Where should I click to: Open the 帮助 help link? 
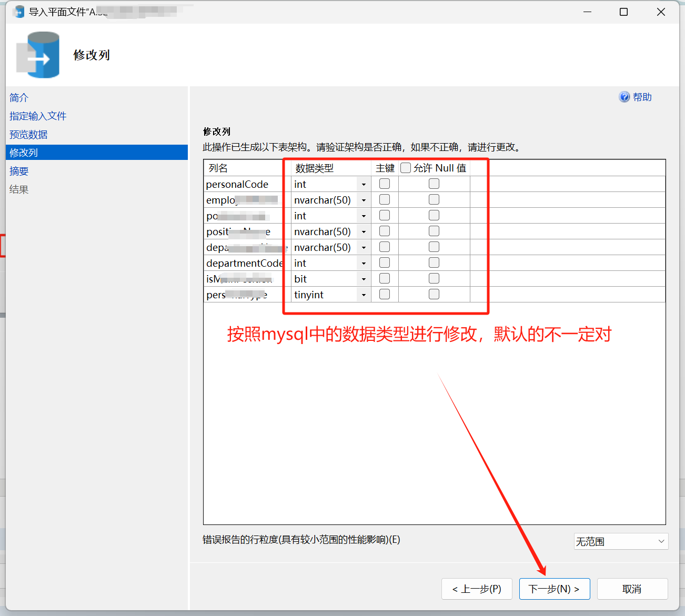point(642,97)
